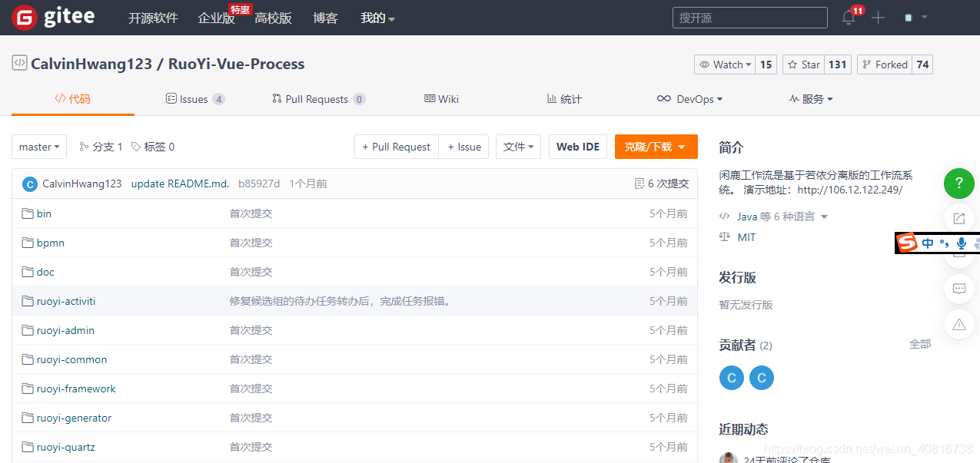Image resolution: width=980 pixels, height=463 pixels.
Task: Click CalvinHwang123 owner name in title
Action: tap(91, 64)
